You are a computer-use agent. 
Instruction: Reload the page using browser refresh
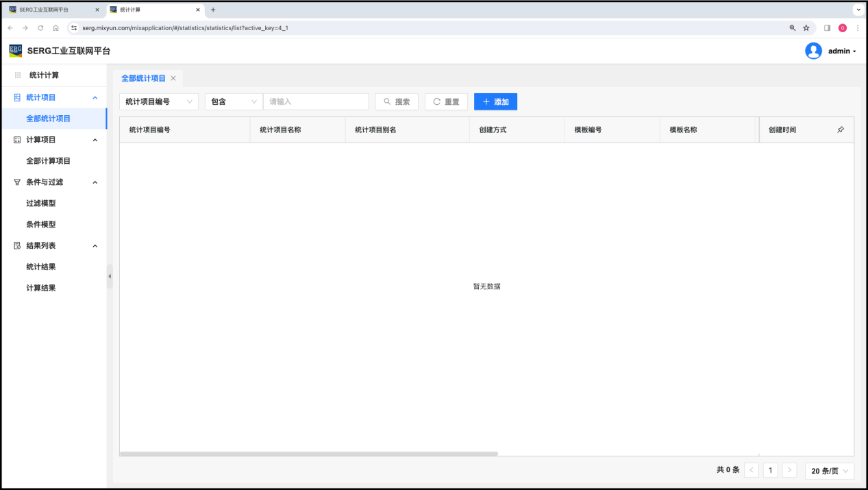tap(40, 28)
